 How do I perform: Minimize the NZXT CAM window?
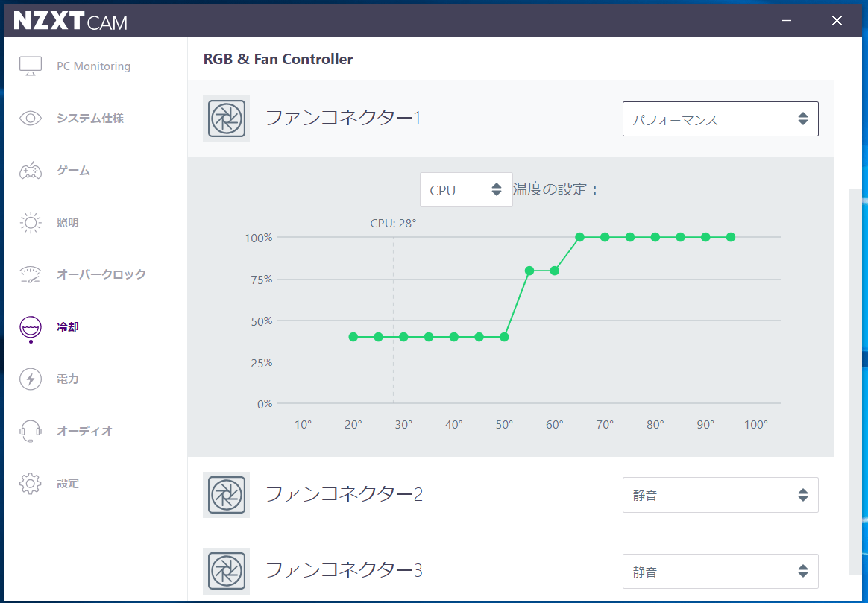tap(787, 20)
